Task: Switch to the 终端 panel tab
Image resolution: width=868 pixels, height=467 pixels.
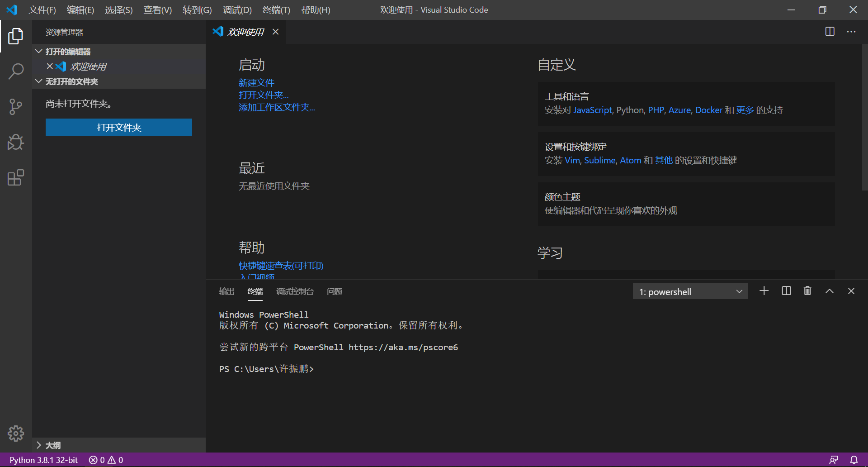Action: tap(255, 291)
